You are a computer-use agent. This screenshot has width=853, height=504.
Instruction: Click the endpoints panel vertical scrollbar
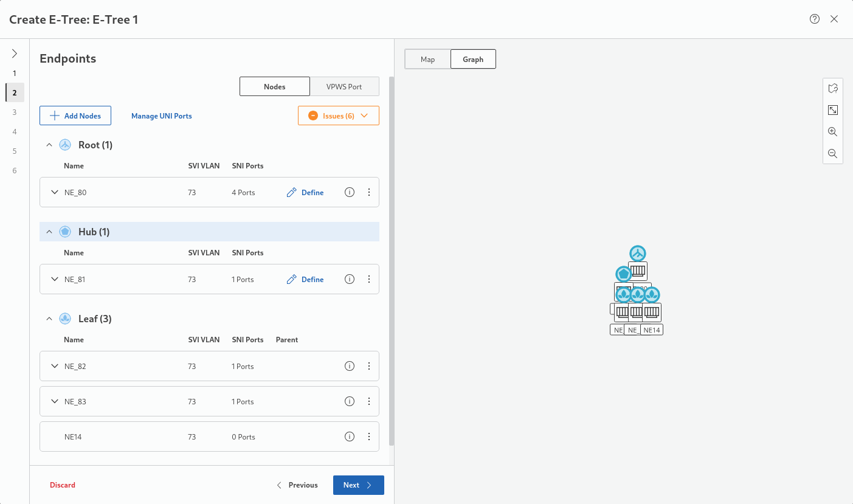point(391,261)
